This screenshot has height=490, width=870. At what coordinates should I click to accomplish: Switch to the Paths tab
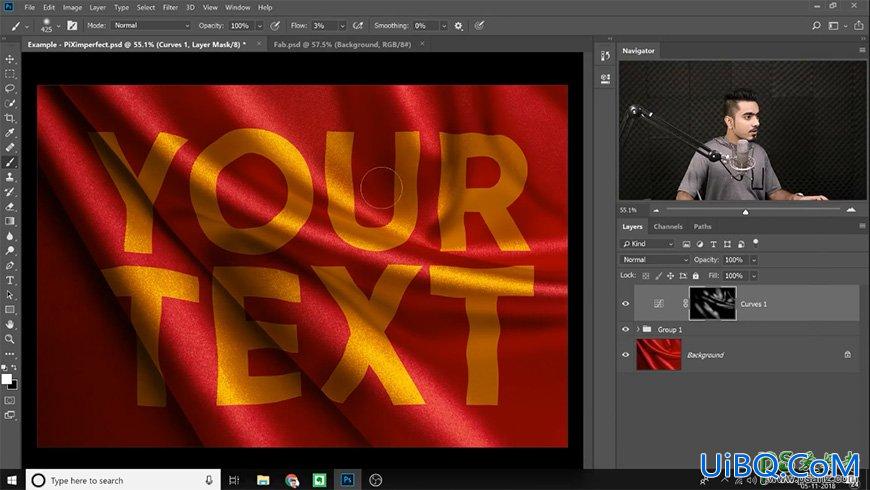pyautogui.click(x=702, y=226)
